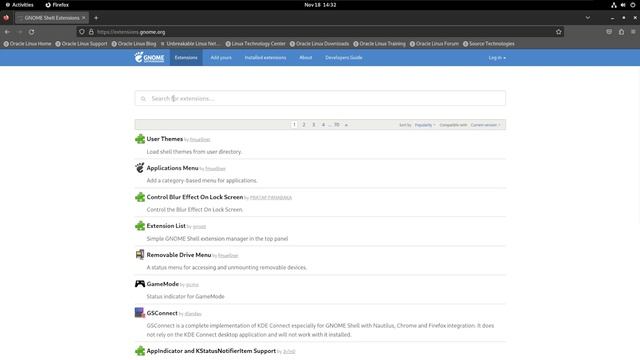The image size is (640, 360).
Task: Open the GameMode extension link
Action: coord(162,284)
